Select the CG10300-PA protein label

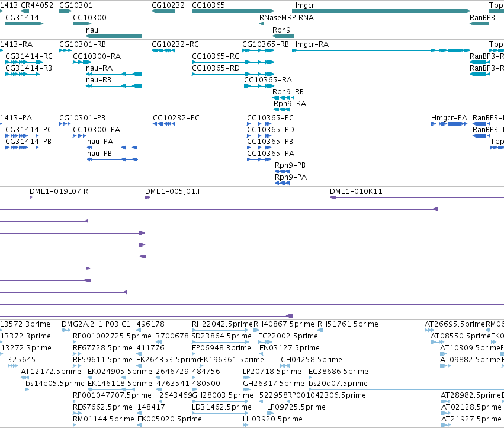pyautogui.click(x=97, y=130)
